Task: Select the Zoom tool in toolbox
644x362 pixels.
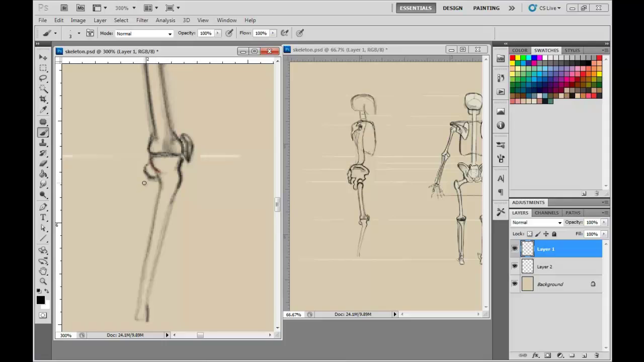Action: tap(43, 282)
